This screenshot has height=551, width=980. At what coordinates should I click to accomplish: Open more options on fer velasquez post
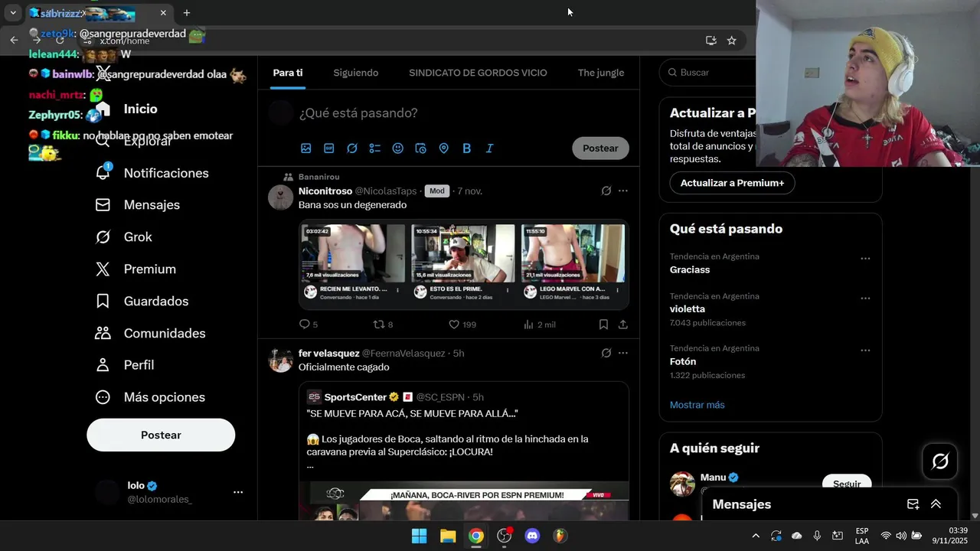tap(623, 353)
